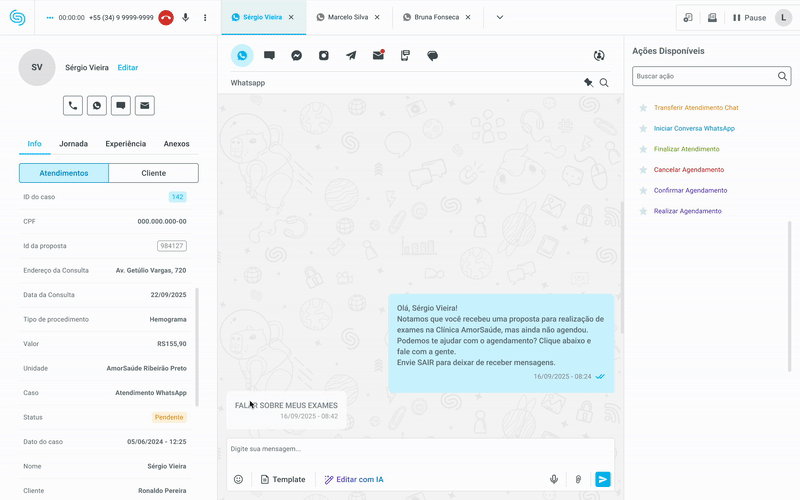The width and height of the screenshot is (800, 500).
Task: Focus the Digite sua mensagem field
Action: tap(420, 449)
